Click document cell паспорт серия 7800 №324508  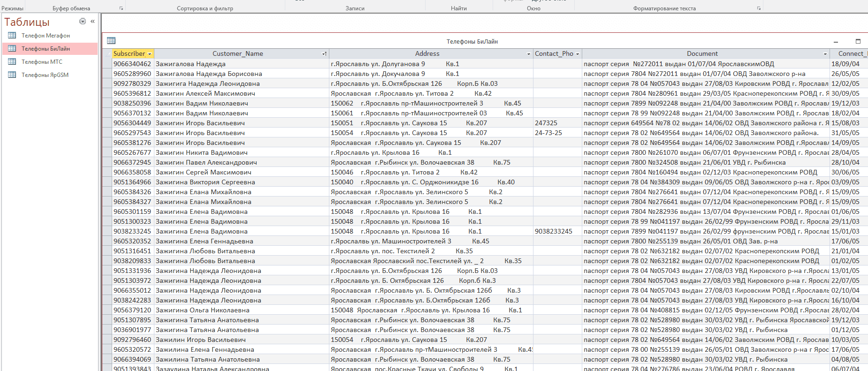pyautogui.click(x=706, y=162)
